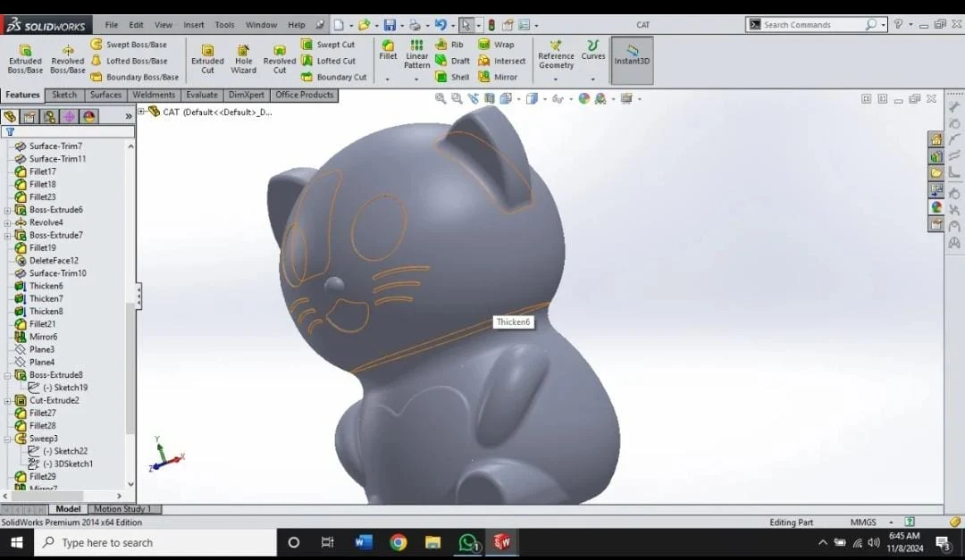Open the Hole Wizard tool
965x560 pixels.
243,57
